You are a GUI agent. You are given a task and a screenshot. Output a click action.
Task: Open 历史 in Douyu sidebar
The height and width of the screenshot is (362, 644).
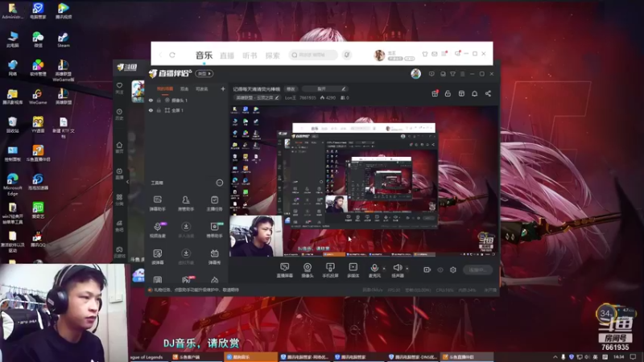click(119, 114)
